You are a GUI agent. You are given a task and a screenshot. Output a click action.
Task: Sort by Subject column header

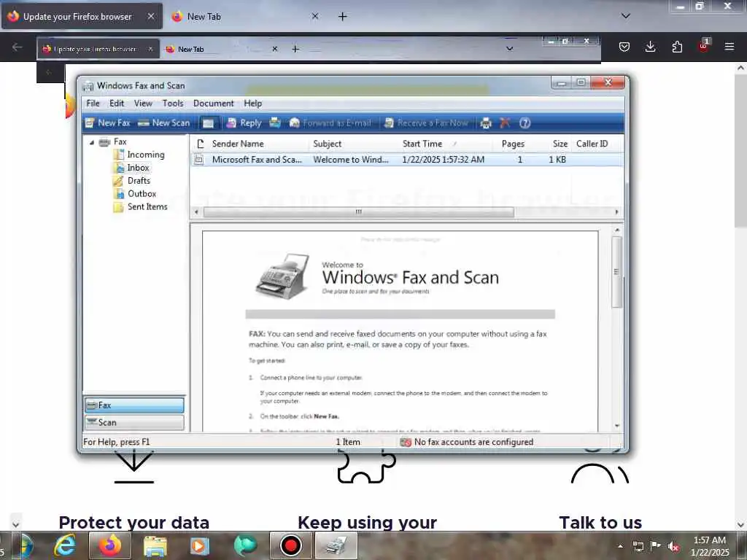pos(354,144)
